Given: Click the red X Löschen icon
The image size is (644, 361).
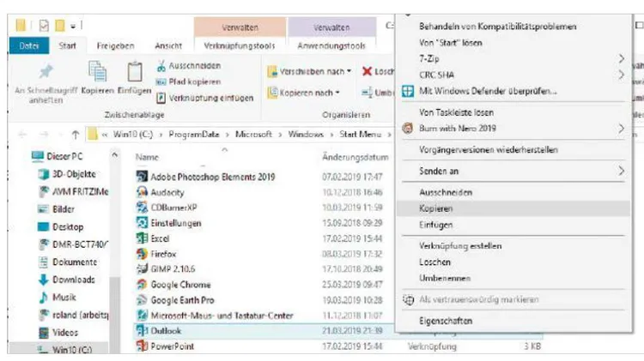Looking at the screenshot, I should point(368,71).
